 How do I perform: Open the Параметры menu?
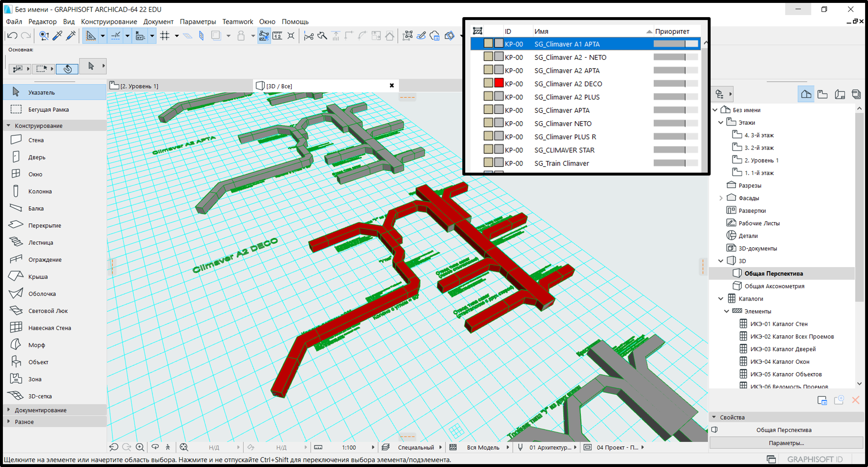[198, 22]
